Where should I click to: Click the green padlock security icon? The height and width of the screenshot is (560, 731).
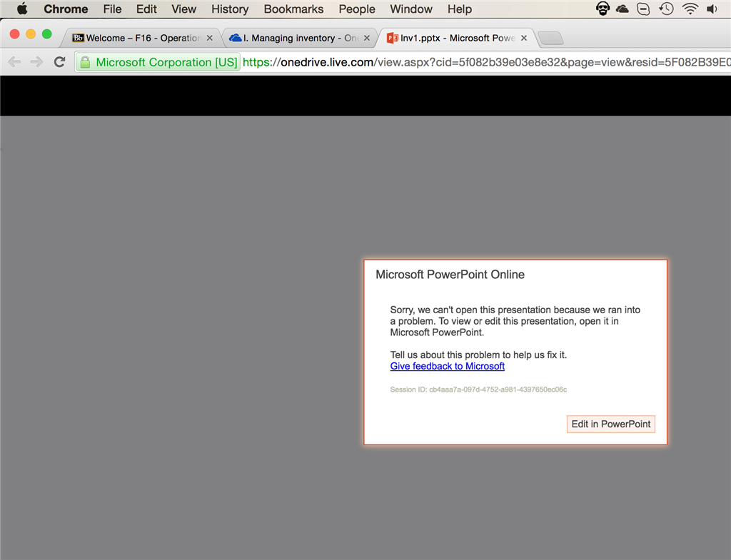(x=85, y=62)
